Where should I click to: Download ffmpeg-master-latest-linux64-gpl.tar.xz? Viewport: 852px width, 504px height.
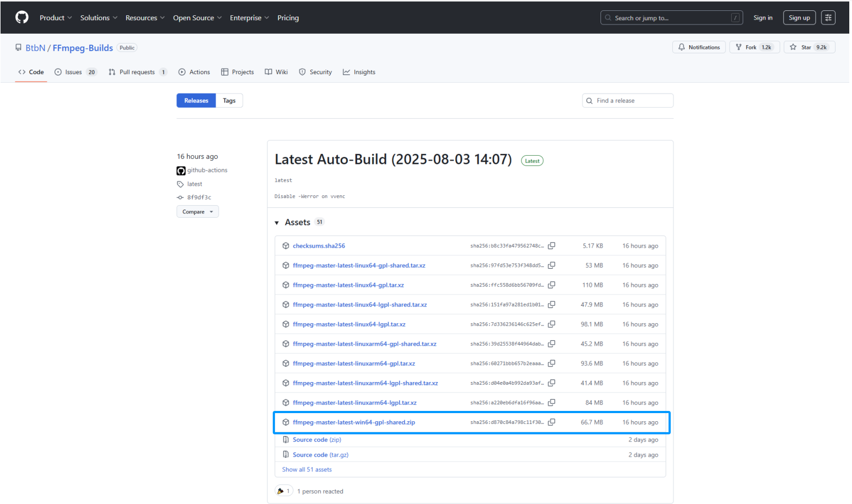pos(348,285)
